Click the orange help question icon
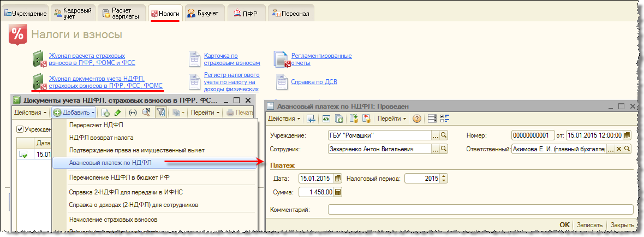Screen dimensions: 644x237 pyautogui.click(x=417, y=118)
